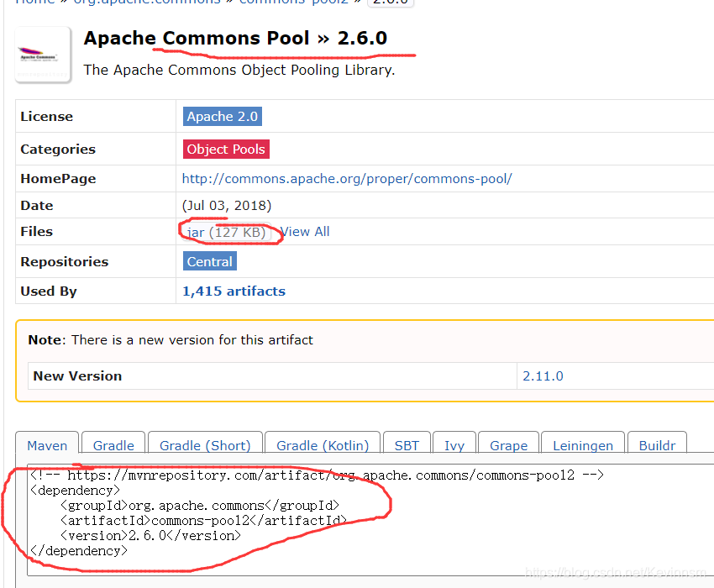Screen dimensions: 714x588
Task: Open the Leiningen tab
Action: pyautogui.click(x=583, y=445)
